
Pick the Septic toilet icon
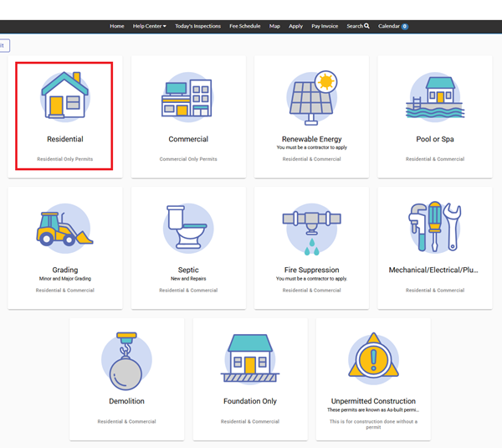(x=188, y=228)
